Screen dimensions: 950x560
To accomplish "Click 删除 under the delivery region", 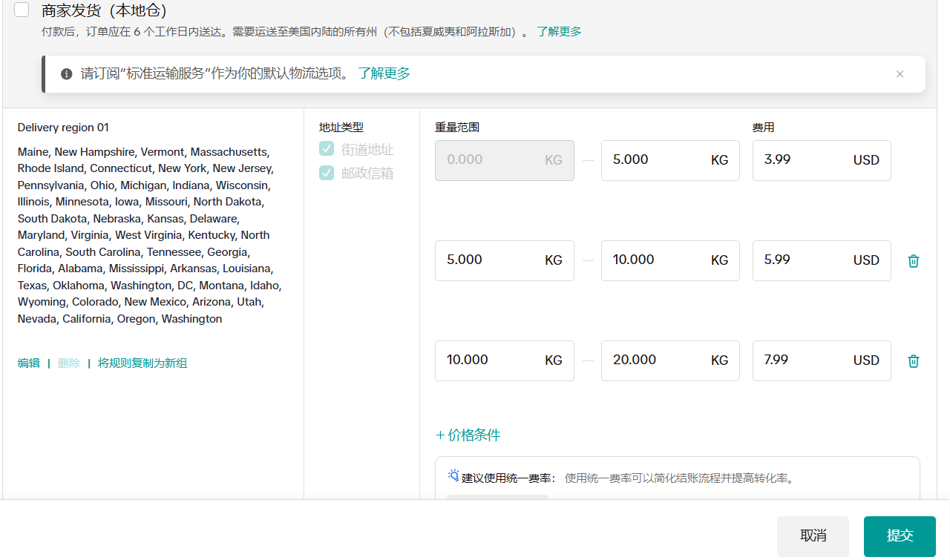I will point(68,363).
